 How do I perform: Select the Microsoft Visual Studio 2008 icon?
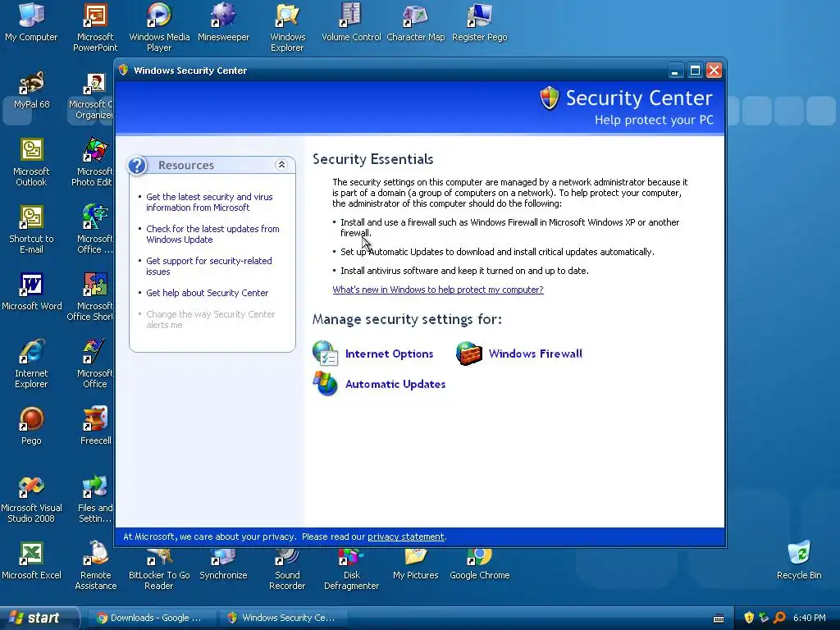tap(31, 499)
